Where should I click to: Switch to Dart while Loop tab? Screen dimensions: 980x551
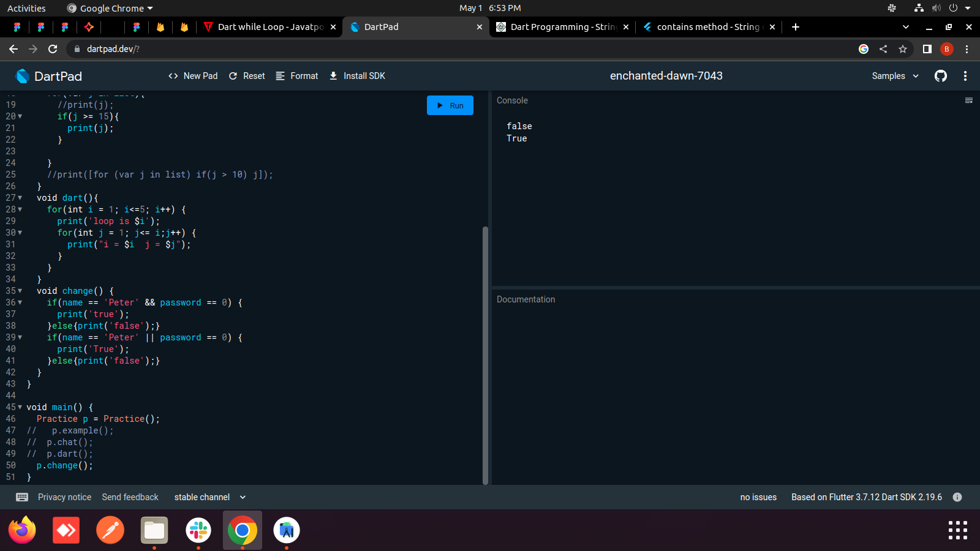click(x=269, y=27)
